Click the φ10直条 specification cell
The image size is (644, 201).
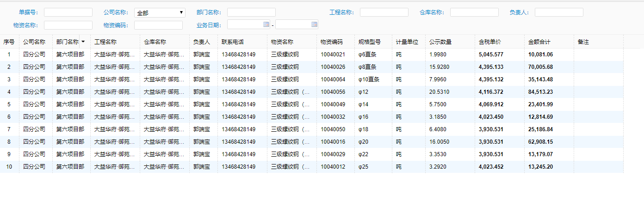(x=373, y=79)
